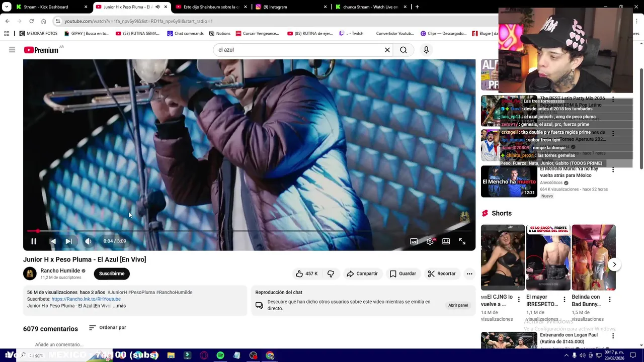This screenshot has height=362, width=644.
Task: Show more Shorts with the right arrow
Action: coord(614,264)
